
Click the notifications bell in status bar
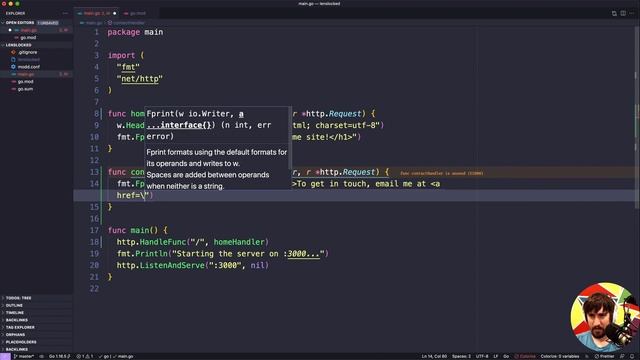(632, 356)
